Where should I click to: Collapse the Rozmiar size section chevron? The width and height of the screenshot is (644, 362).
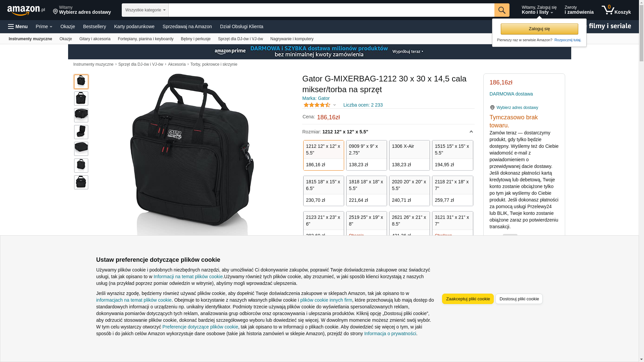471,132
